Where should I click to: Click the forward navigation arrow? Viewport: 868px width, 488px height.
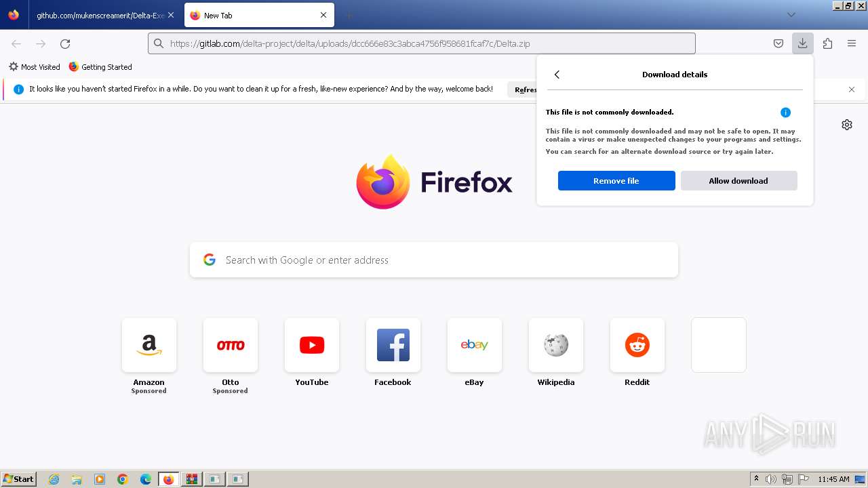[x=41, y=43]
